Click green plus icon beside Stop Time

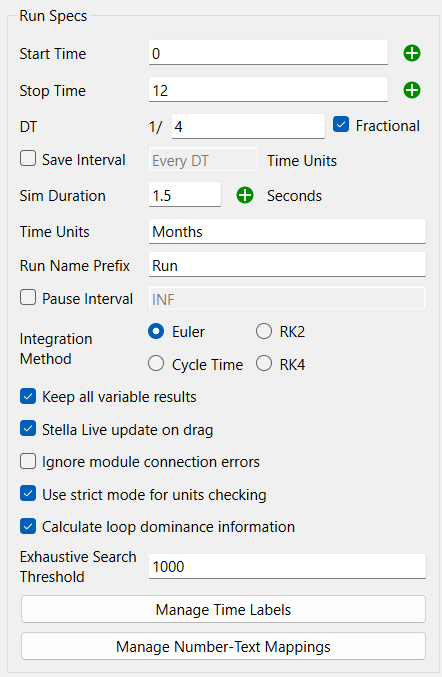click(412, 90)
